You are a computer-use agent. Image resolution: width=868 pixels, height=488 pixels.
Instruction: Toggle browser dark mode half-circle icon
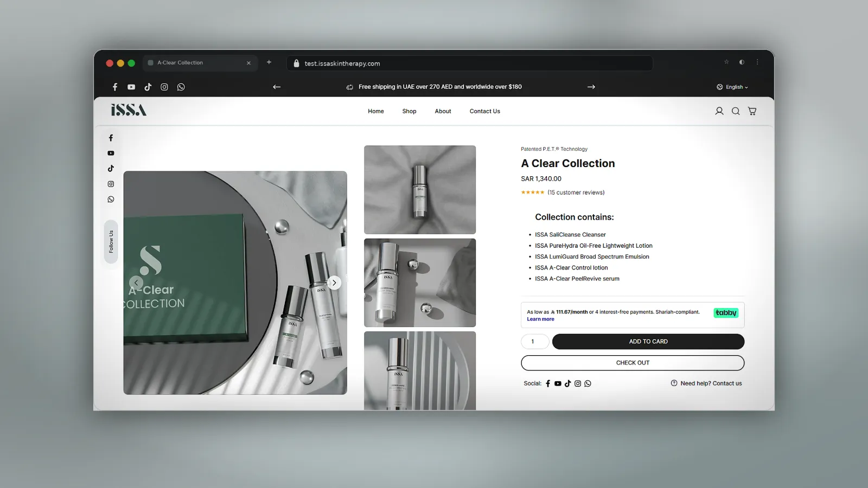(x=742, y=62)
